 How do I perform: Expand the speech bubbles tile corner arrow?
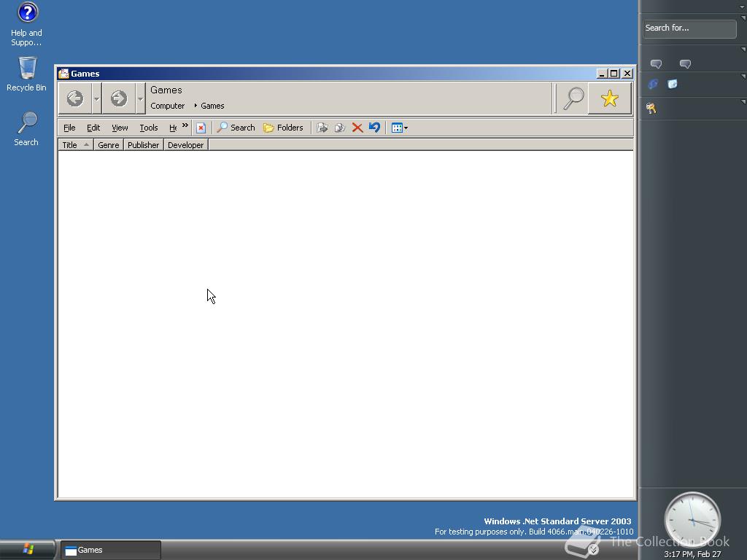[743, 49]
